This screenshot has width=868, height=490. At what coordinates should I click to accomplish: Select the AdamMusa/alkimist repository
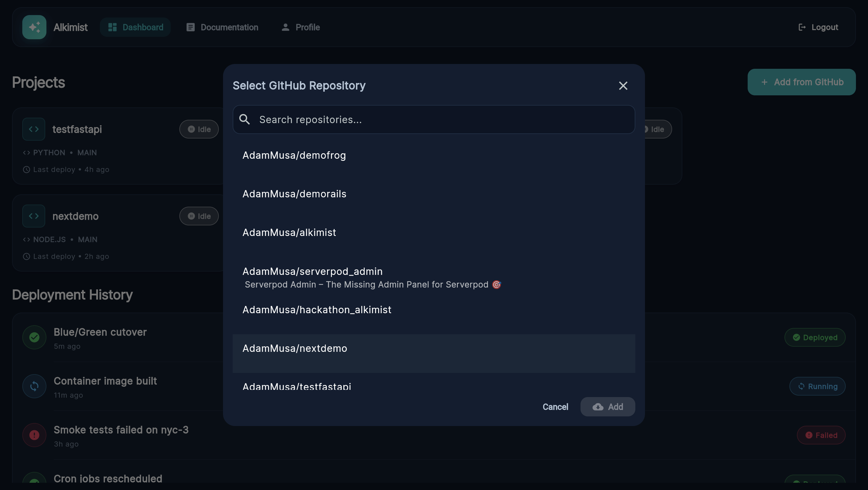tap(289, 233)
